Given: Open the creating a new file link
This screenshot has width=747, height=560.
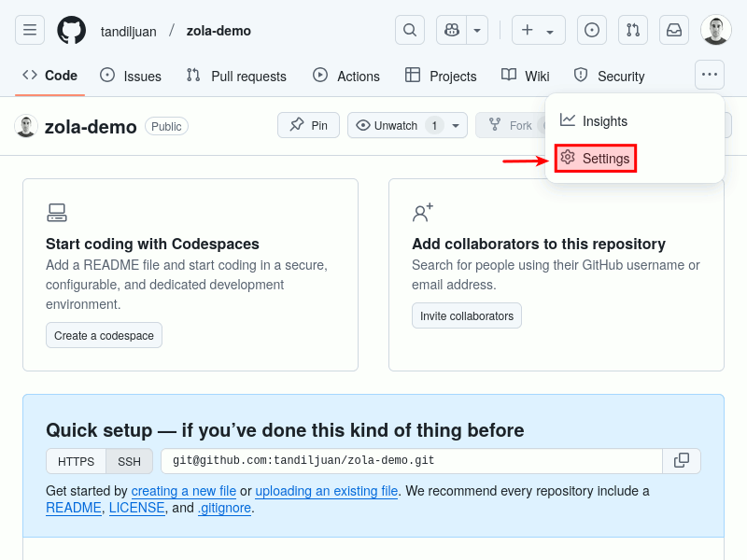Looking at the screenshot, I should pos(183,491).
